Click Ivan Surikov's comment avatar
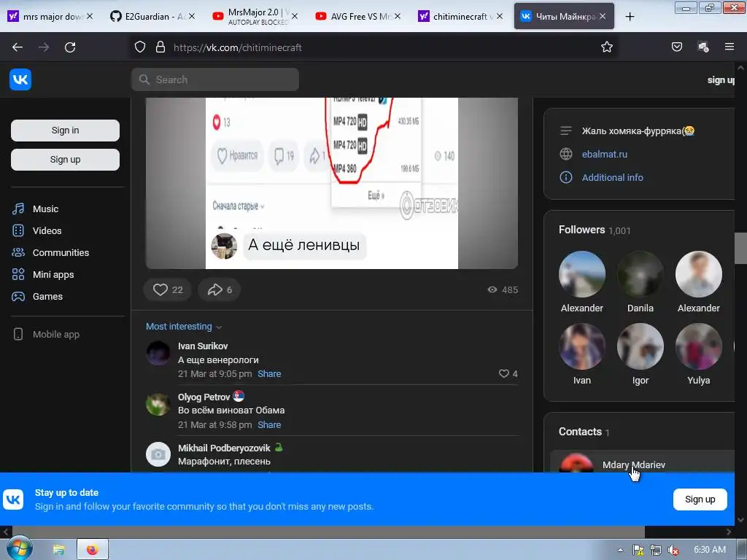The width and height of the screenshot is (747, 560). [158, 354]
